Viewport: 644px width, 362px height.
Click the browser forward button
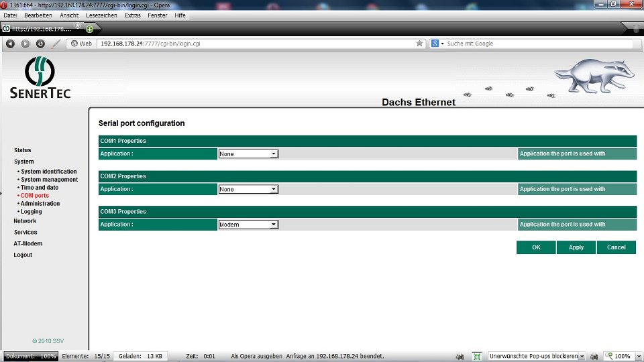[25, 44]
